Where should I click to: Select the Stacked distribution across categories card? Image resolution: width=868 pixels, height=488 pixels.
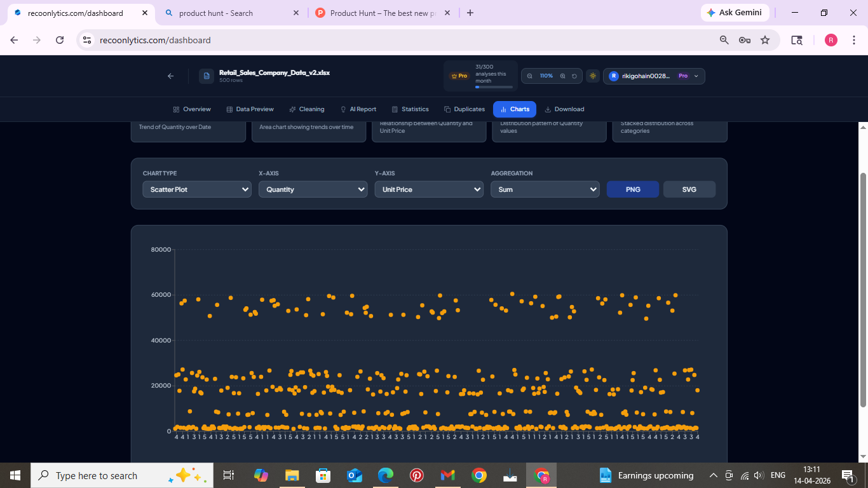(670, 131)
